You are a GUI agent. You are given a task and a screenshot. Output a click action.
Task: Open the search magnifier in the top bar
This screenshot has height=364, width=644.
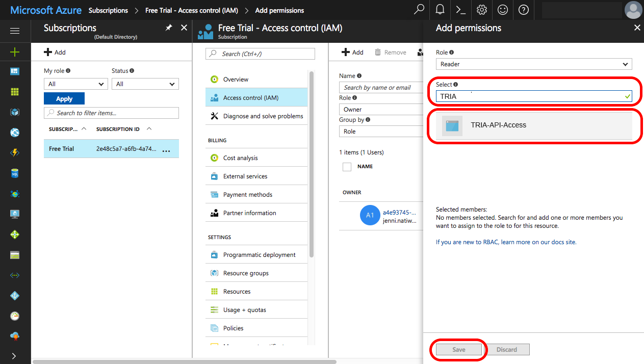419,10
